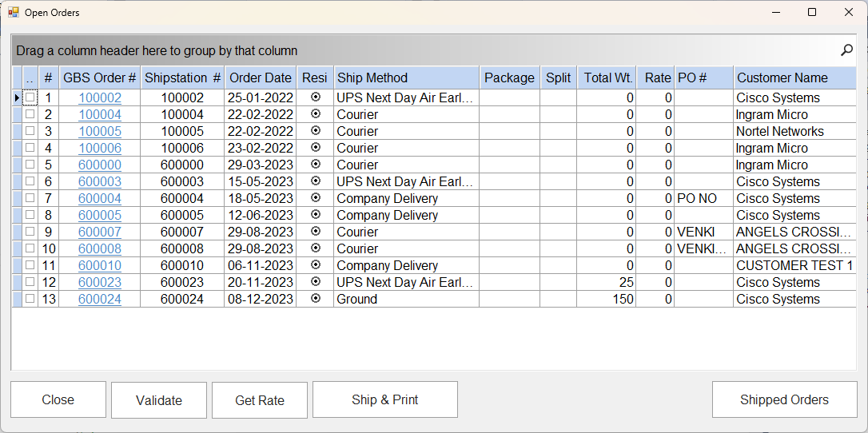The image size is (868, 433).
Task: Maximize the Open Orders window
Action: click(812, 13)
